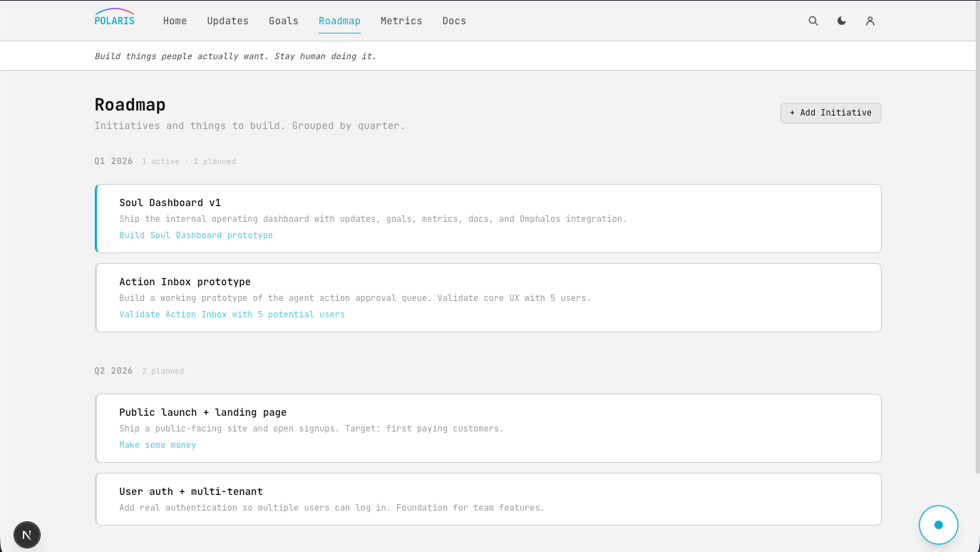Open the Soul Dashboard v1 title

coord(170,203)
